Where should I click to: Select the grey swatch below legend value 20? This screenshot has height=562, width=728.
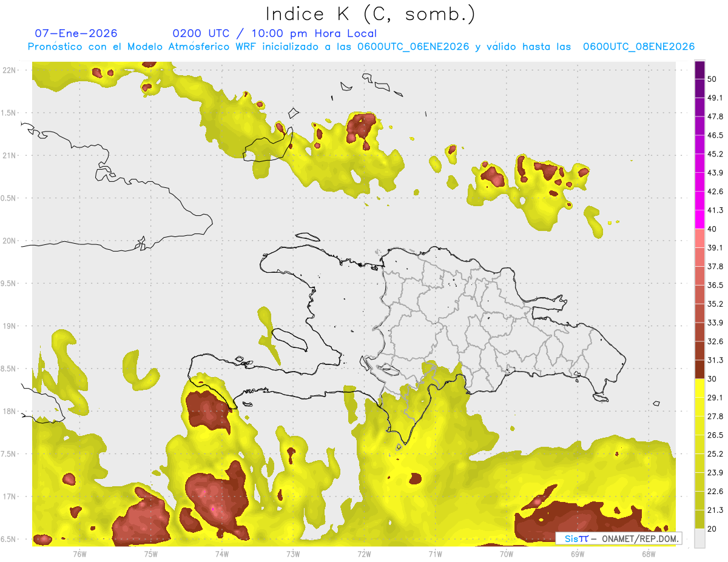click(699, 538)
